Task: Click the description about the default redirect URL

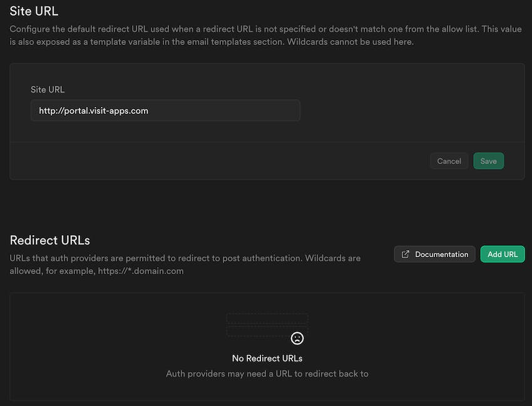Action: point(265,35)
